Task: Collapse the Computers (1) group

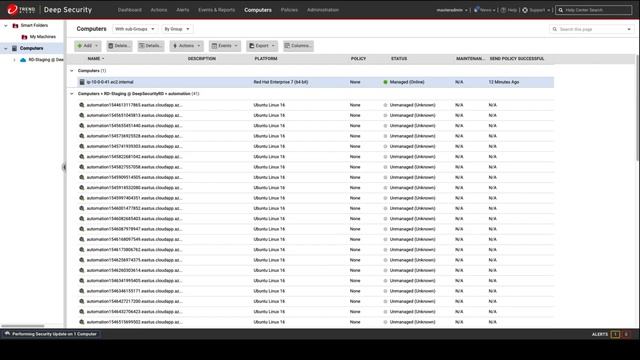Action: coord(71,71)
